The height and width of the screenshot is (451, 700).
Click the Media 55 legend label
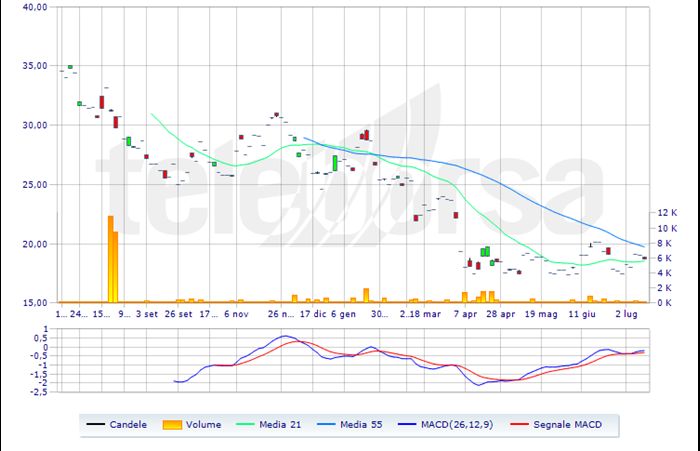pyautogui.click(x=361, y=425)
